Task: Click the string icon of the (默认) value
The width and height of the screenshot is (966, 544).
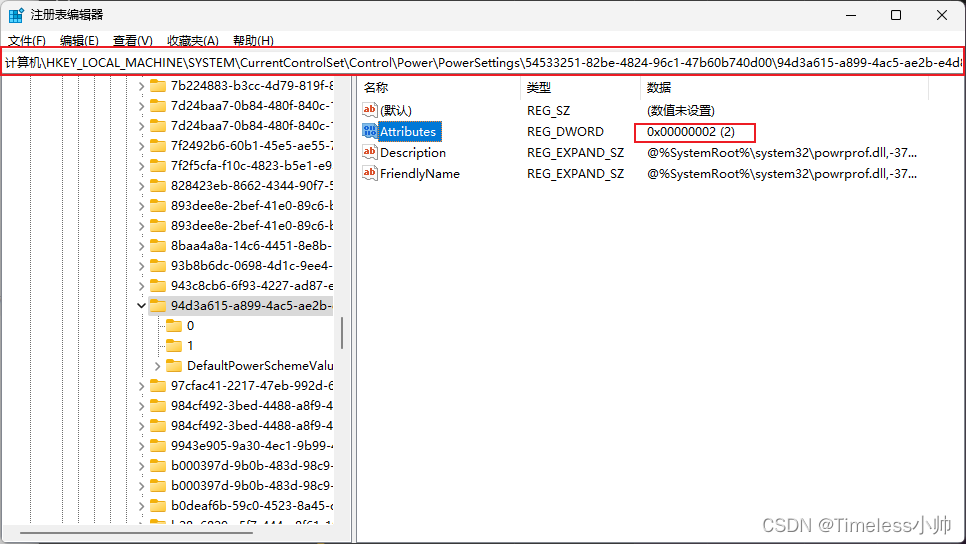Action: 370,110
